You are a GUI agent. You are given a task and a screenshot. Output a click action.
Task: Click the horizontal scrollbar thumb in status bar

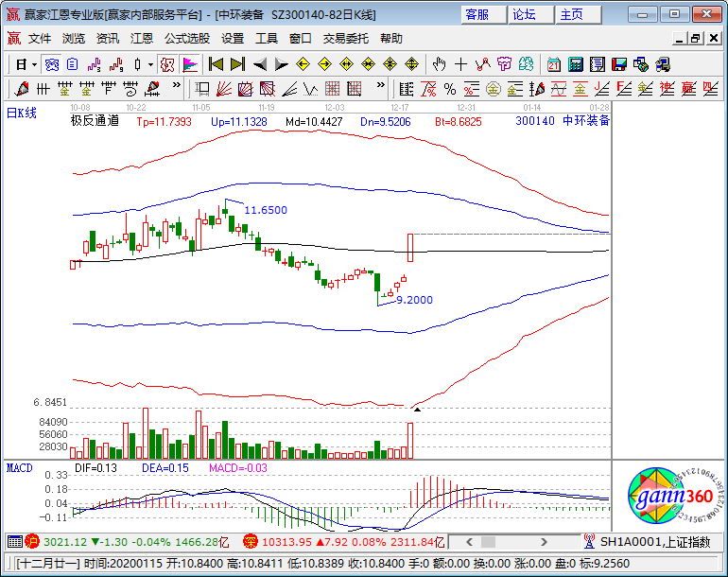tap(488, 542)
